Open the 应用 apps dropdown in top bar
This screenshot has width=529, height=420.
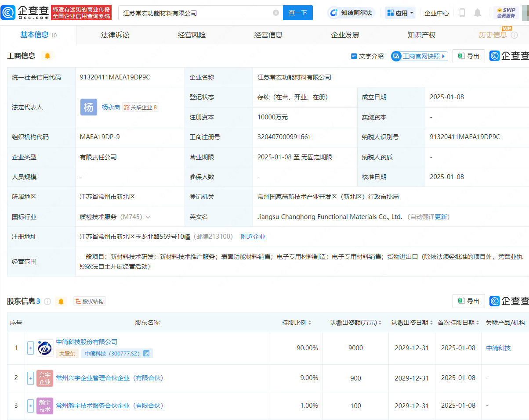400,13
